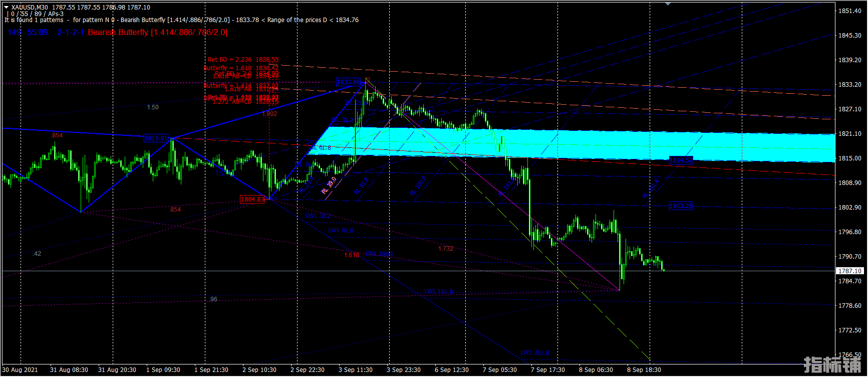
Task: Click the pattern info text line at top
Action: [181, 20]
